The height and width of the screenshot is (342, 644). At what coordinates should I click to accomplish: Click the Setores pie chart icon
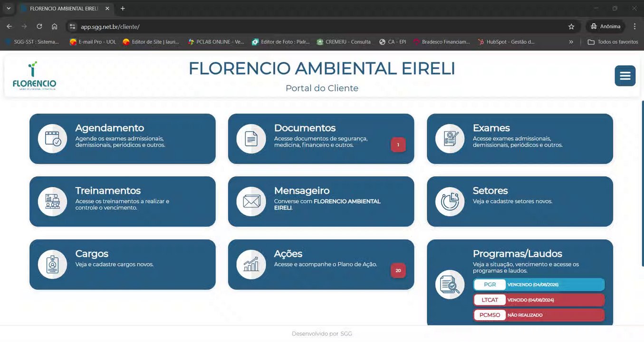click(450, 201)
